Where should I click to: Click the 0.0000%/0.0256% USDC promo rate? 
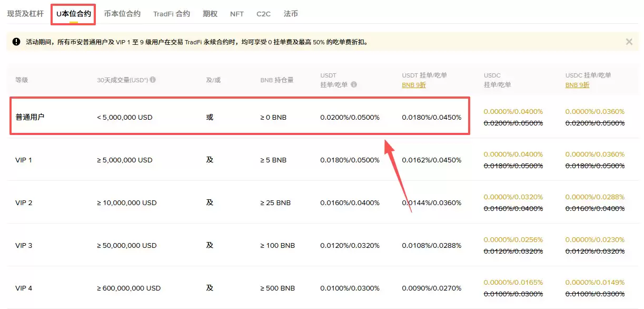[513, 239]
